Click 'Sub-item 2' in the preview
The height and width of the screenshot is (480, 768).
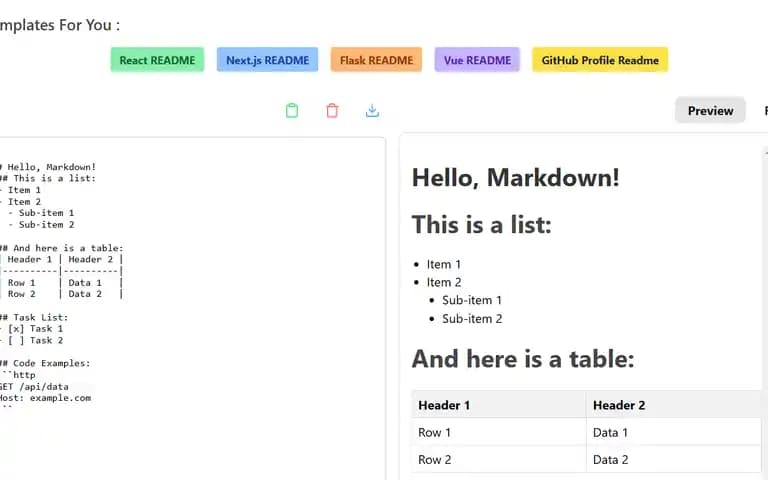tap(472, 319)
